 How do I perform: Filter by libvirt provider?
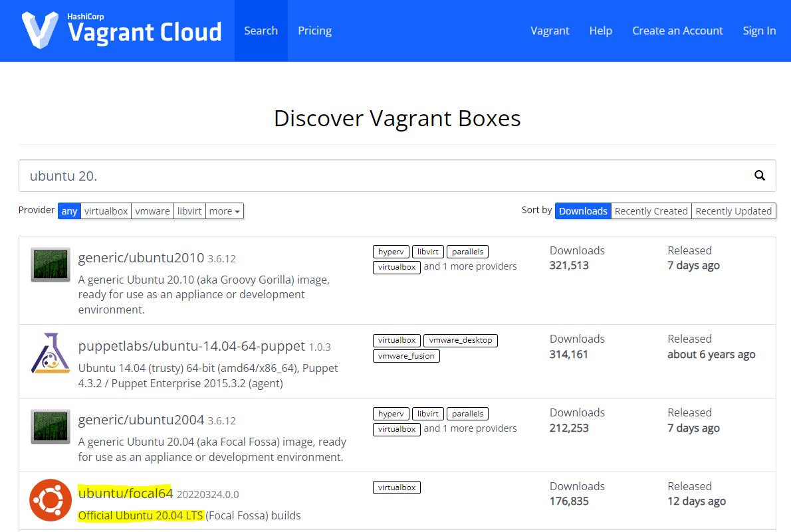tap(189, 211)
